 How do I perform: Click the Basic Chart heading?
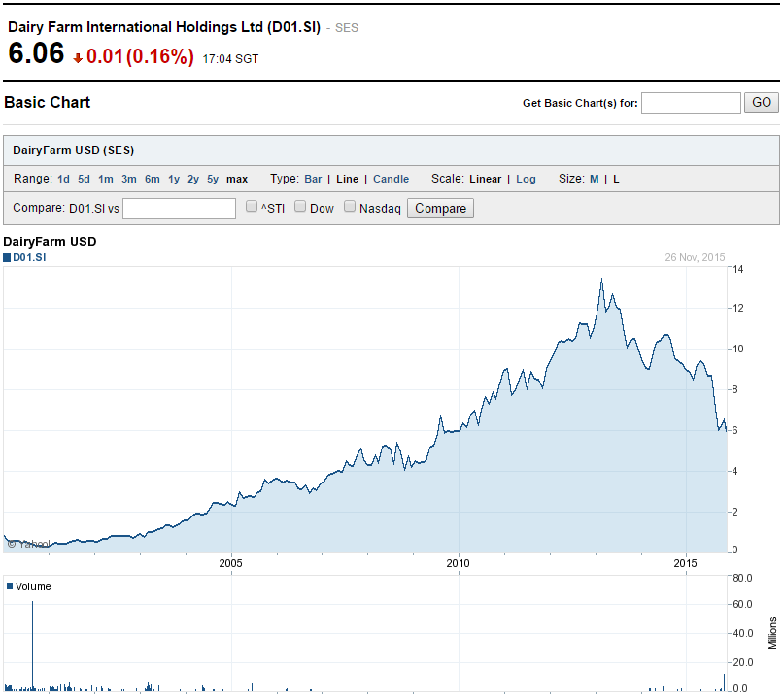click(x=47, y=103)
